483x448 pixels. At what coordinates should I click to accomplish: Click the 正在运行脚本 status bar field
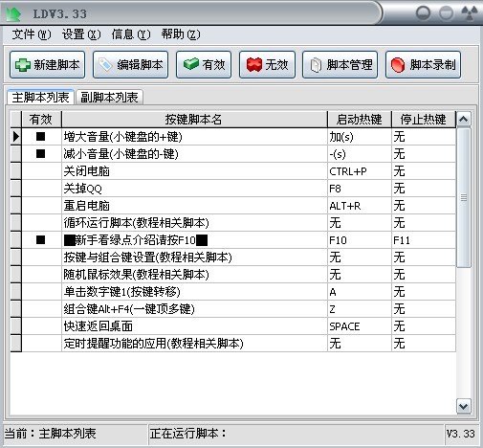pyautogui.click(x=296, y=434)
